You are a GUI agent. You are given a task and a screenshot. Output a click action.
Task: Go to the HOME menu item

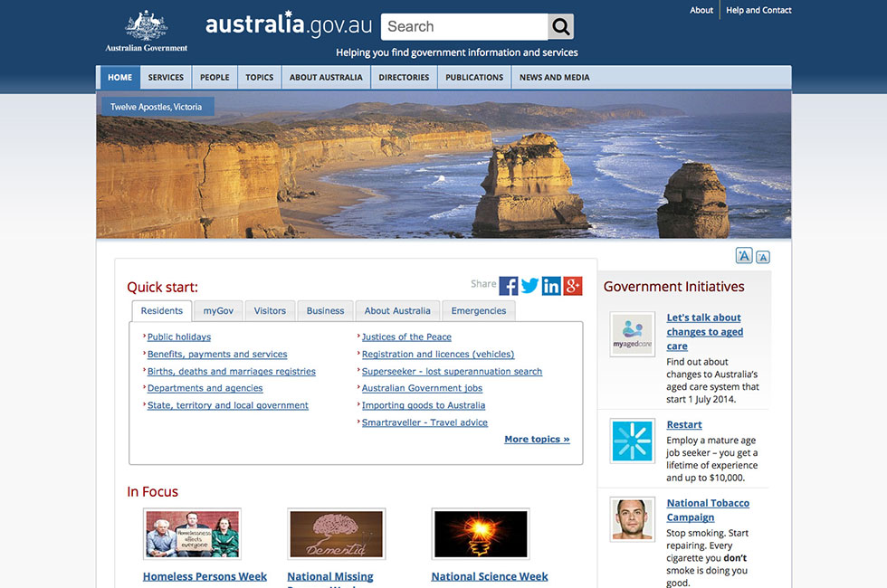pos(119,78)
